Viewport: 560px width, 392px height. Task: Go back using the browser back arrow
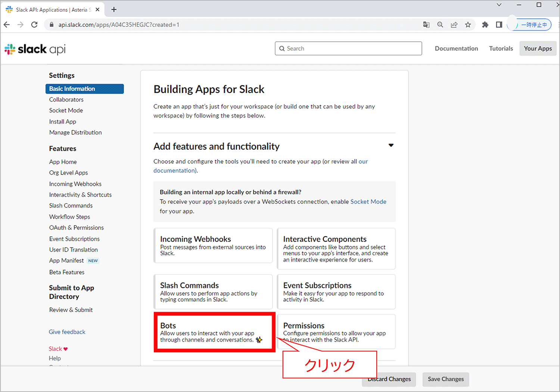pos(7,25)
